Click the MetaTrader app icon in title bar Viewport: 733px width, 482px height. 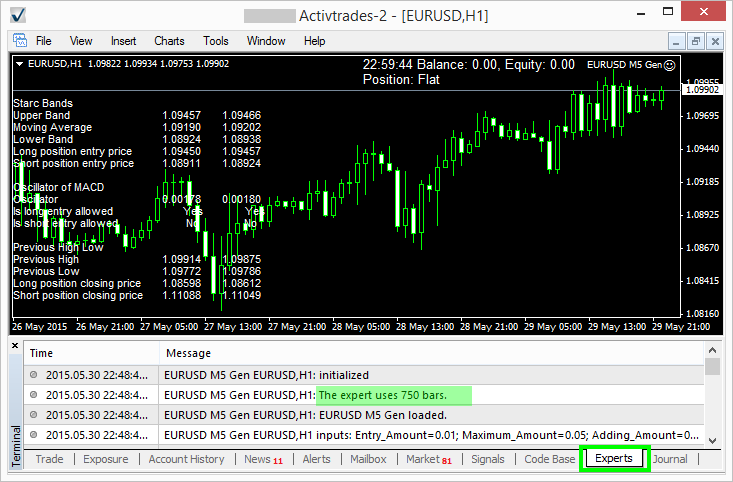(x=17, y=15)
